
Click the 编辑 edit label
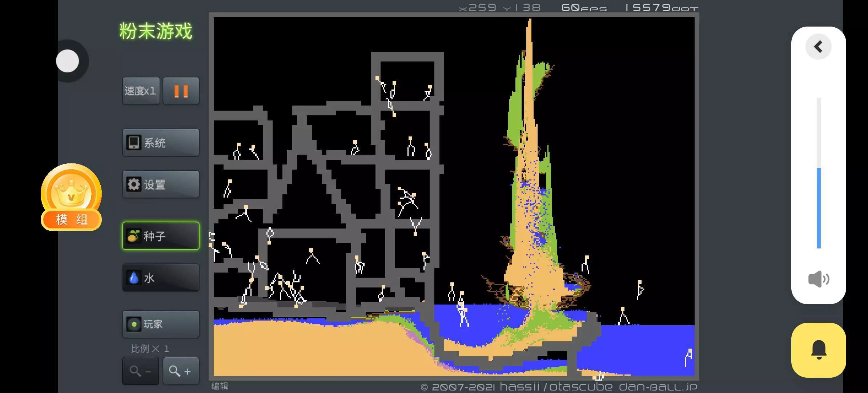[220, 386]
